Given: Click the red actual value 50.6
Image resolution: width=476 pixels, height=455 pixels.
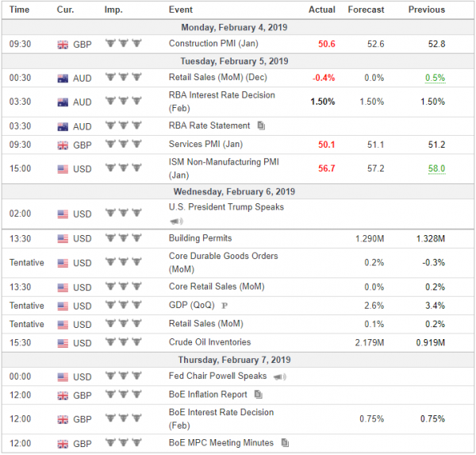Looking at the screenshot, I should tap(327, 44).
